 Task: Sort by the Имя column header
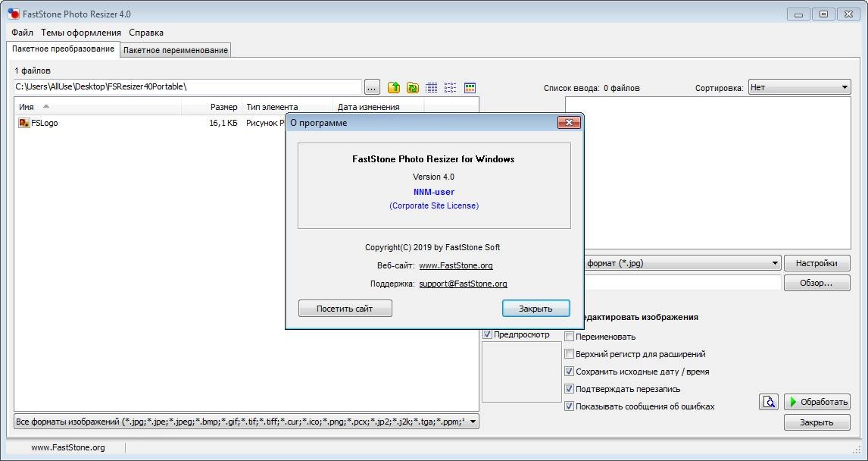click(x=98, y=107)
